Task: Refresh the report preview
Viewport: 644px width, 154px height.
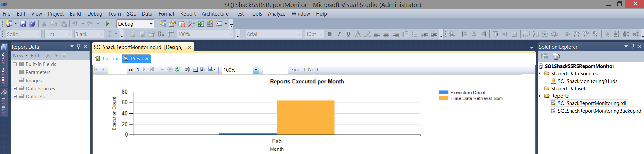Action: [178, 70]
